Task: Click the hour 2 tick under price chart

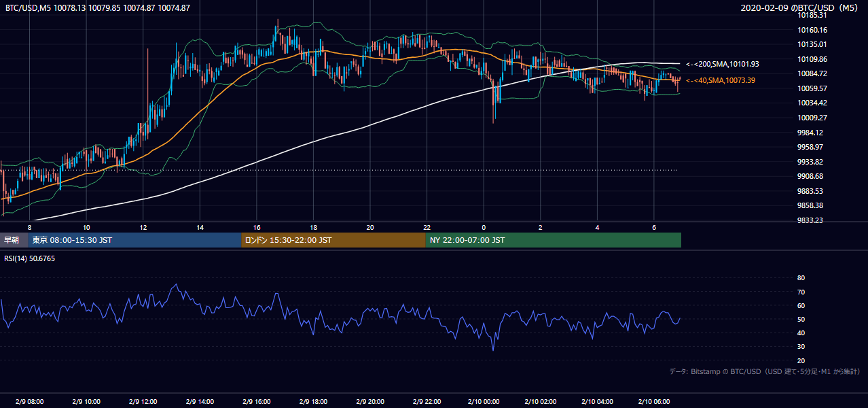Action: pyautogui.click(x=540, y=227)
